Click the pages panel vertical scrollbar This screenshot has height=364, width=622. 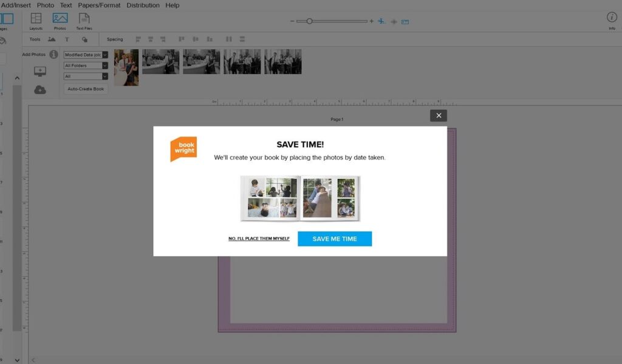(17, 208)
